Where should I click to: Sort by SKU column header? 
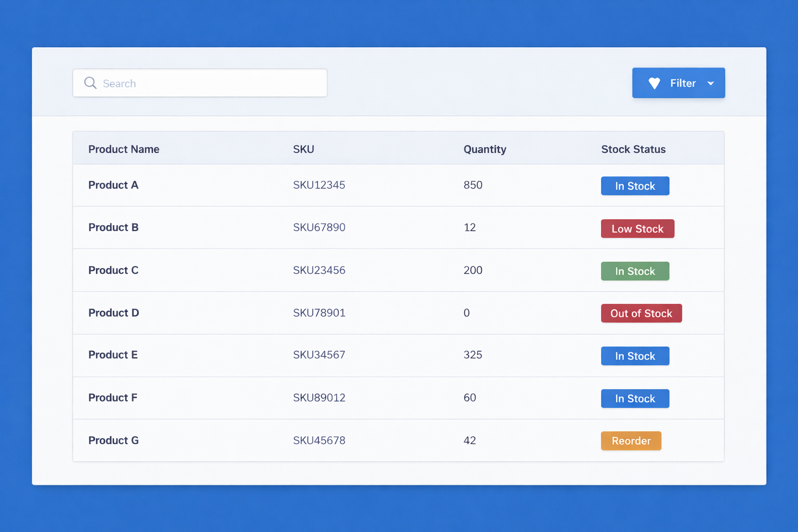coord(303,149)
